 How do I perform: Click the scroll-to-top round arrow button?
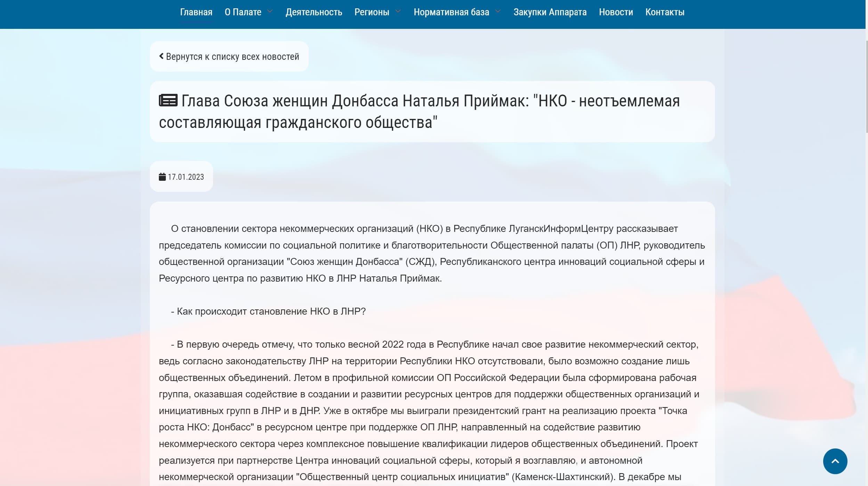pos(835,461)
